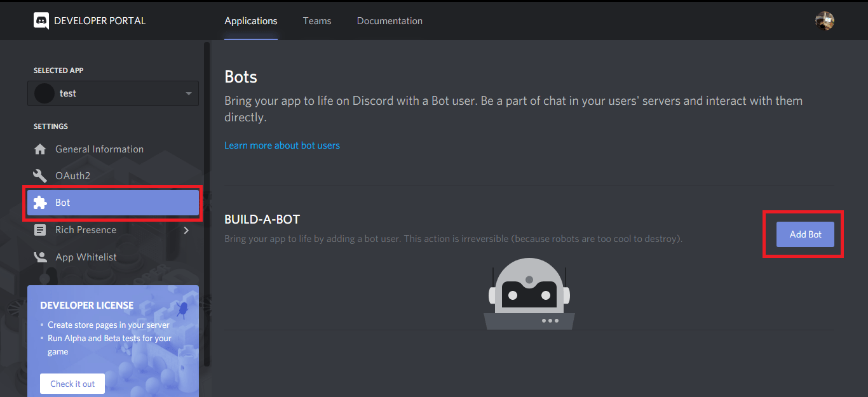Click the Check it out button
The image size is (868, 397).
(72, 384)
